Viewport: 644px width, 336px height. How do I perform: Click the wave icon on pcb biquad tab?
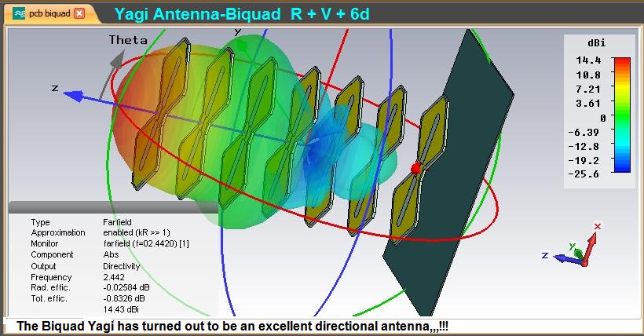pyautogui.click(x=19, y=14)
